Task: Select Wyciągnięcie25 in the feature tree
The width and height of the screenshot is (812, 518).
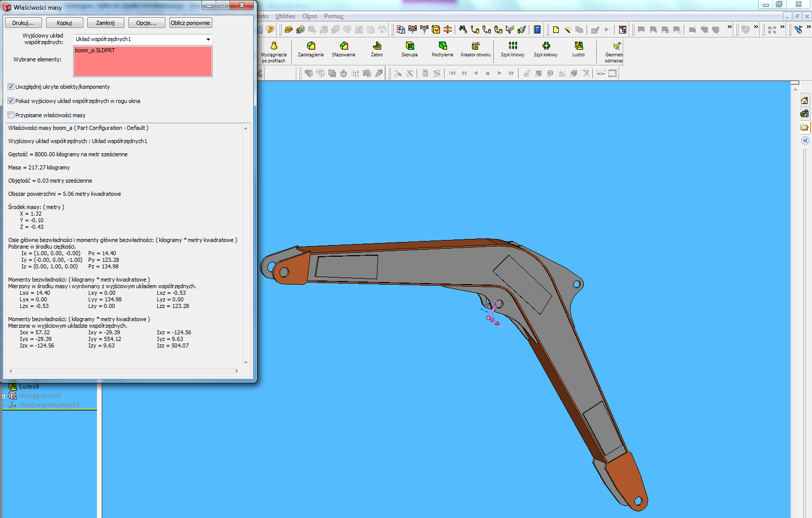Action: point(40,396)
